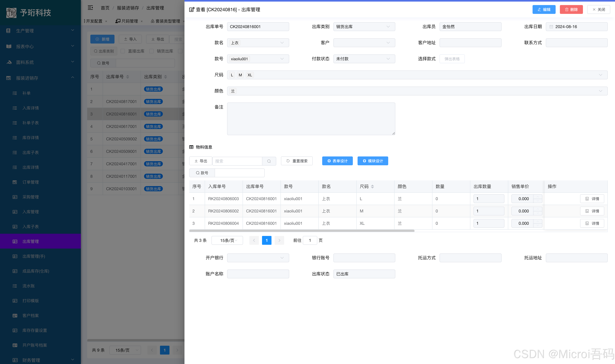615x364 pixels.
Task: Open the 付款状态 dropdown
Action: click(364, 59)
